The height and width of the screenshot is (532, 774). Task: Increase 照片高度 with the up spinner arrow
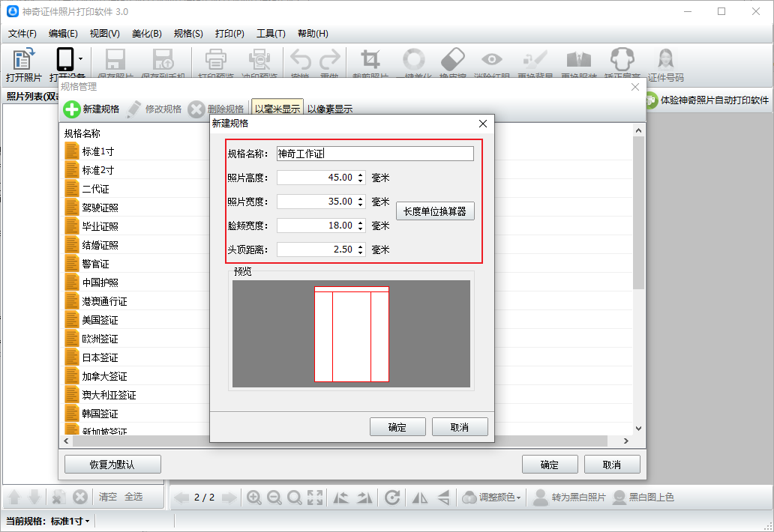click(x=361, y=175)
